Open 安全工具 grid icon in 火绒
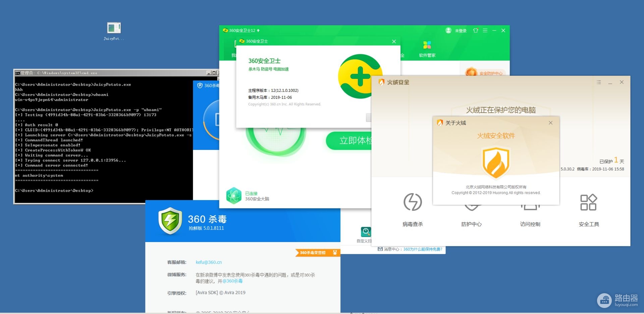 (588, 202)
